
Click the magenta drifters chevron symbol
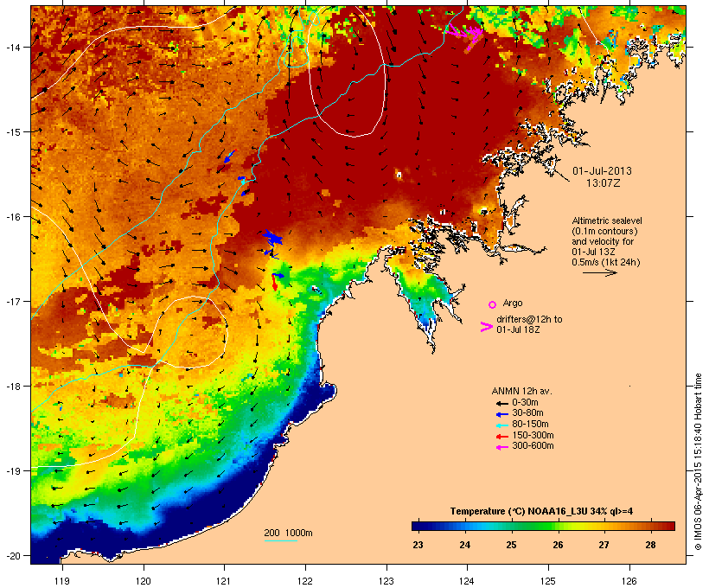(x=487, y=327)
